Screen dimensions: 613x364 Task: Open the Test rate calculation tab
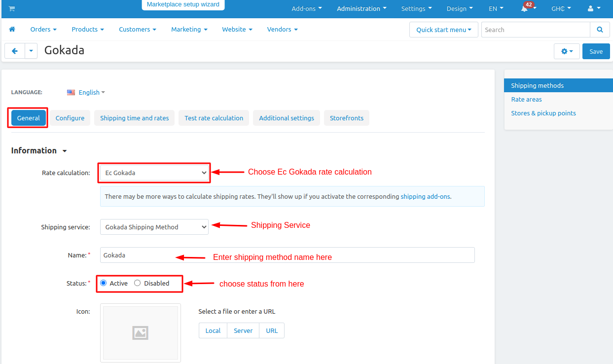[214, 118]
